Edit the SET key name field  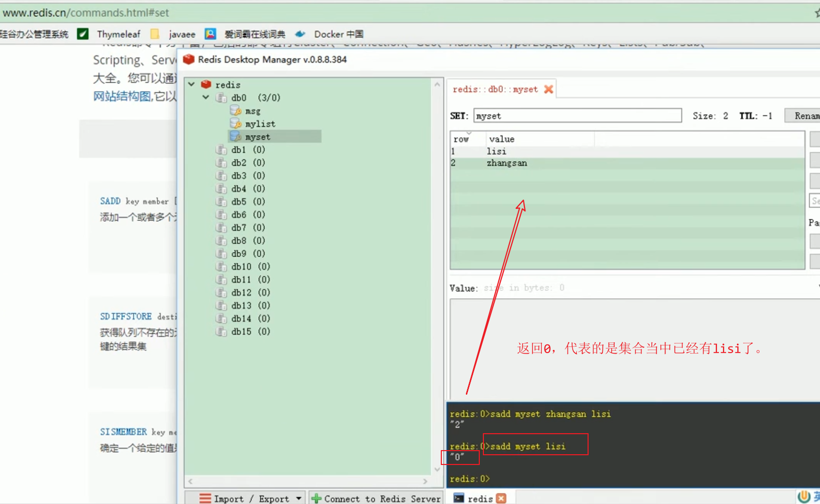pyautogui.click(x=577, y=115)
